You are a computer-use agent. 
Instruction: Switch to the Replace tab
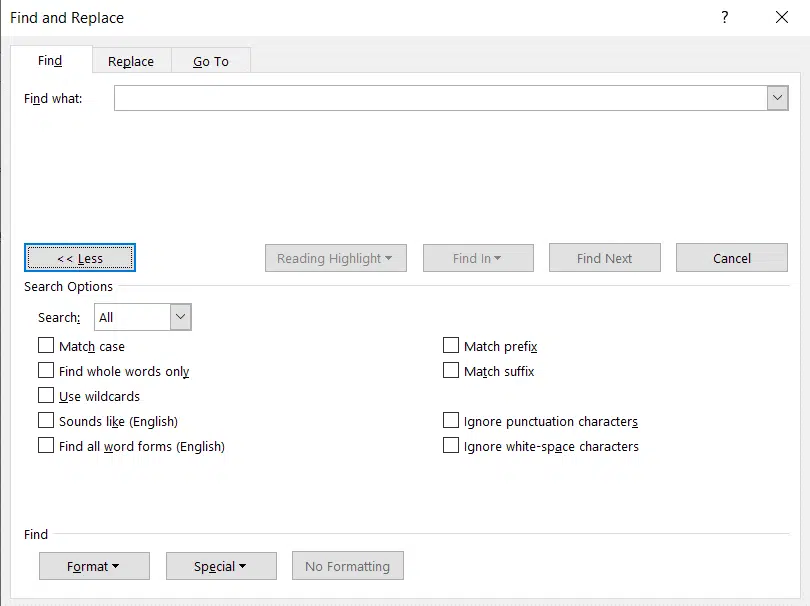pyautogui.click(x=131, y=61)
